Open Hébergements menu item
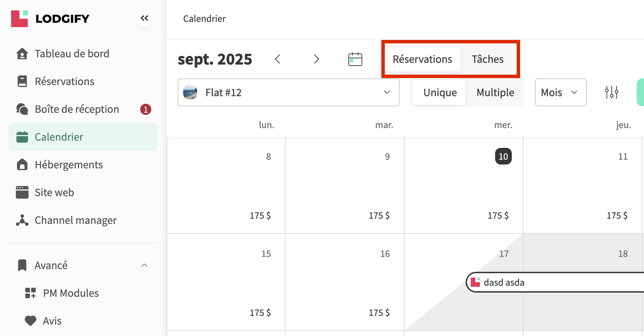 click(69, 165)
